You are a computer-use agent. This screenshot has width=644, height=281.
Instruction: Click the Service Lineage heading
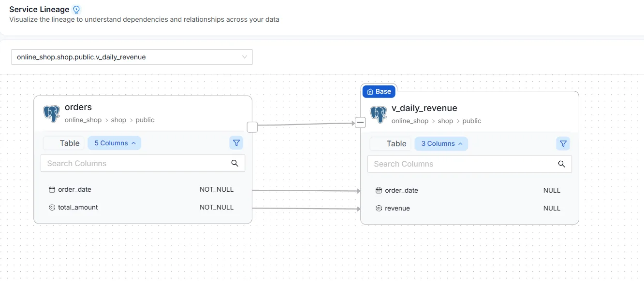point(39,9)
